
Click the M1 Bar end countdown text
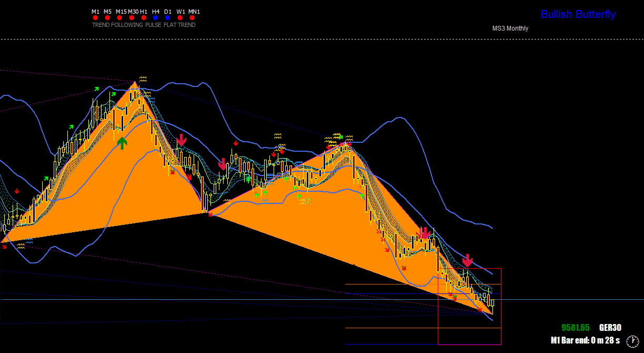585,340
